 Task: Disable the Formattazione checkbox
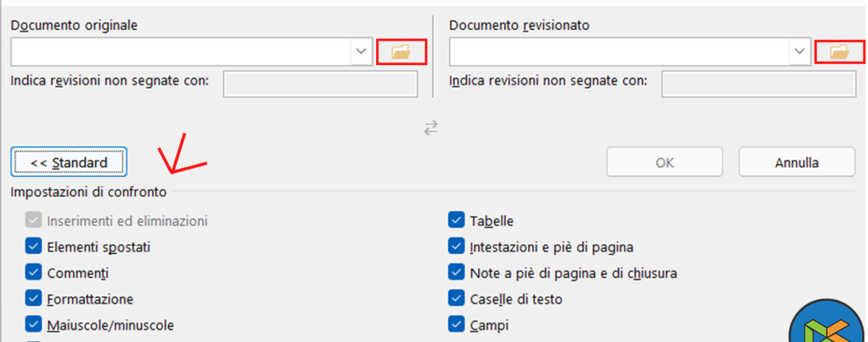(x=34, y=299)
